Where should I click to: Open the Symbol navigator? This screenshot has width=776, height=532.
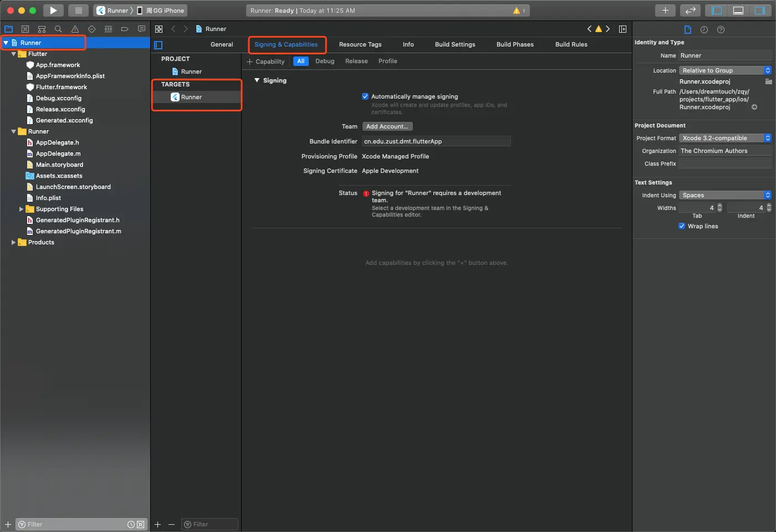point(42,29)
